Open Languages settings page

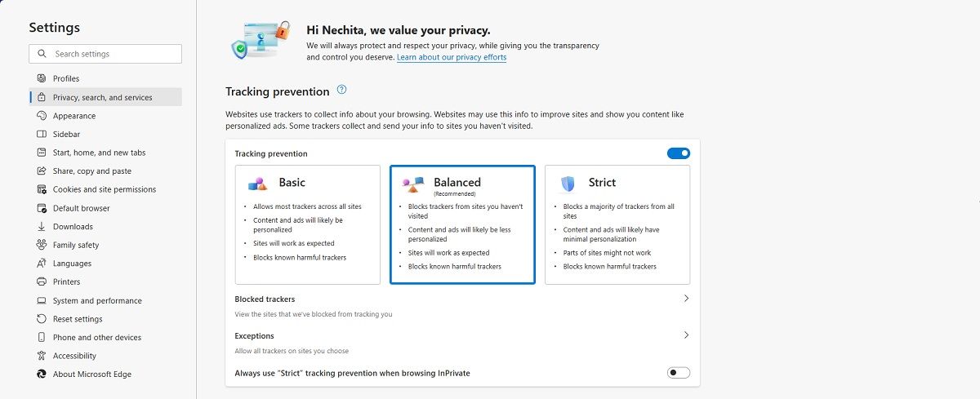coord(72,264)
